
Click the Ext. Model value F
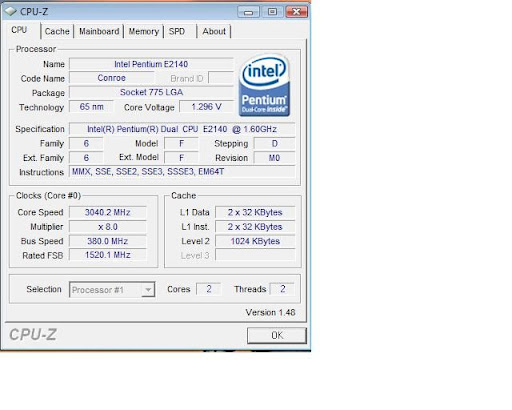click(x=181, y=158)
